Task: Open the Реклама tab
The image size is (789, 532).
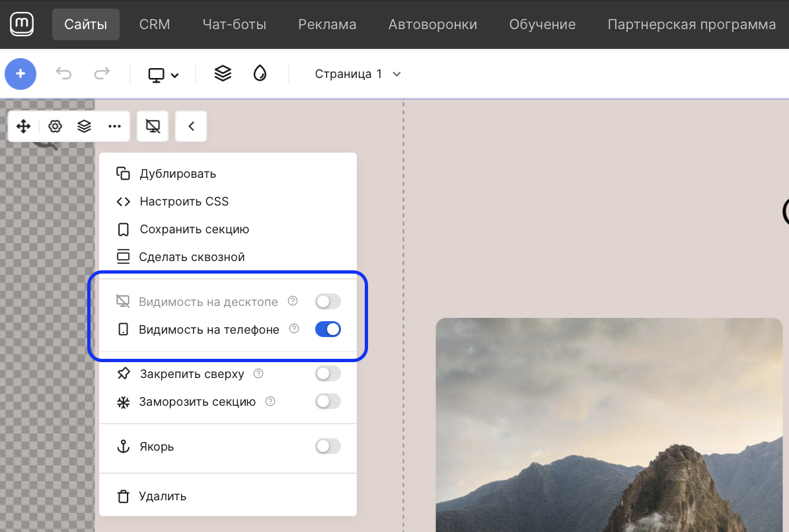Action: 327,24
